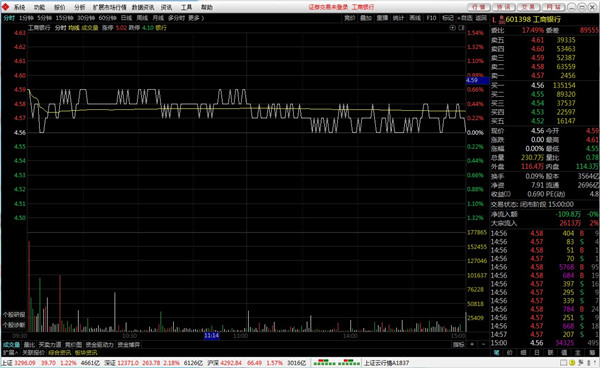Click the blue 11:14 time marker on the axis
The width and height of the screenshot is (600, 368).
[x=211, y=335]
